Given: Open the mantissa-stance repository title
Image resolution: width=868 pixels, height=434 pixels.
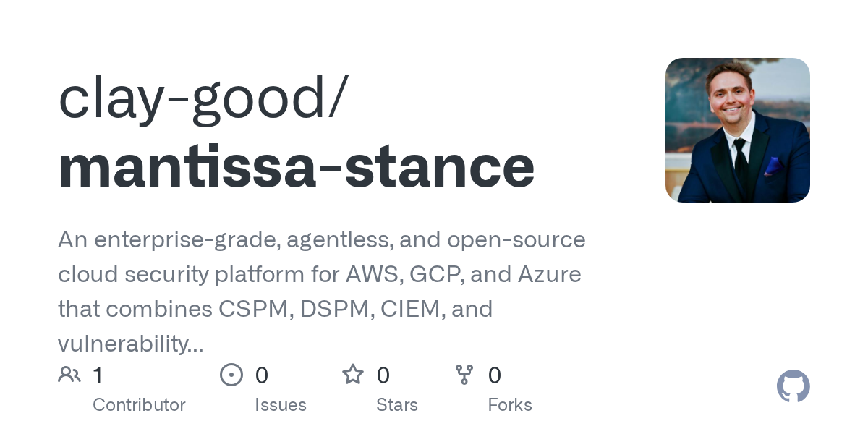Looking at the screenshot, I should click(x=296, y=166).
